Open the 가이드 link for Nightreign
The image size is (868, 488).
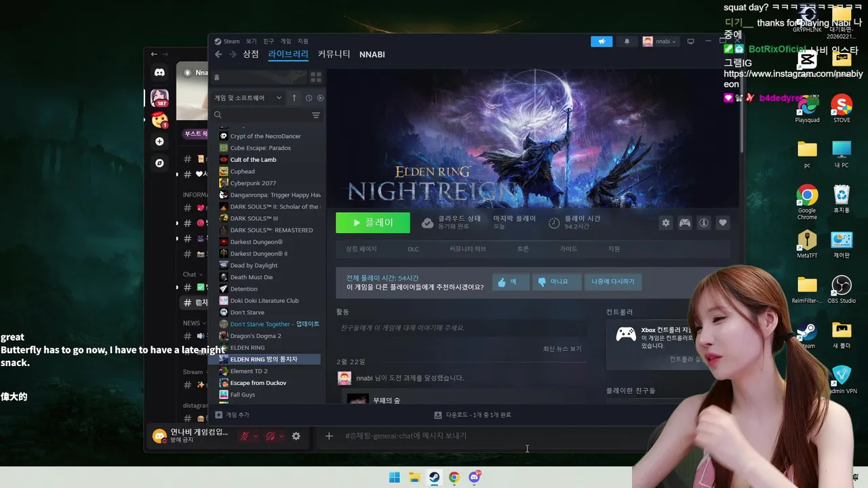click(568, 249)
